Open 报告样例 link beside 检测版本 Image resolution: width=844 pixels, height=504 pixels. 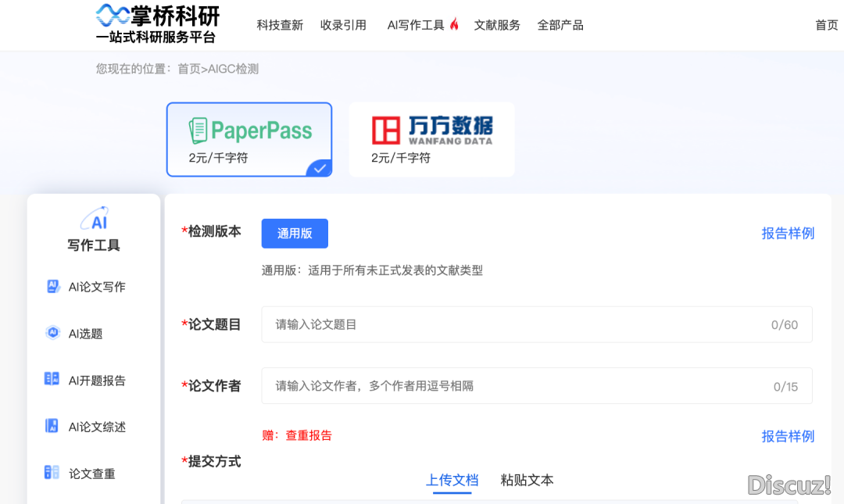[788, 233]
